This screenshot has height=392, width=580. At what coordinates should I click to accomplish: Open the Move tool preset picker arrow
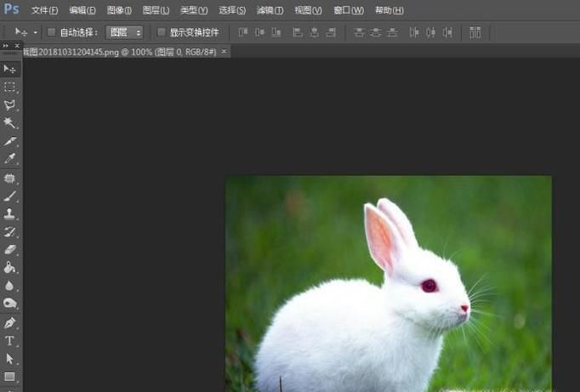[35, 32]
